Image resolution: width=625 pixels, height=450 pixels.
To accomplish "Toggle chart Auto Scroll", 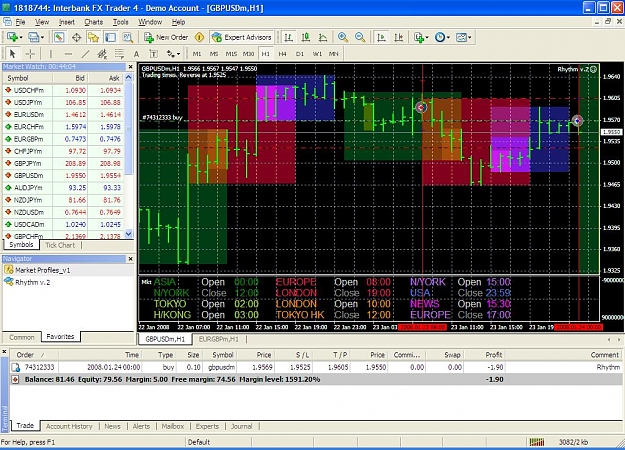I will click(381, 37).
